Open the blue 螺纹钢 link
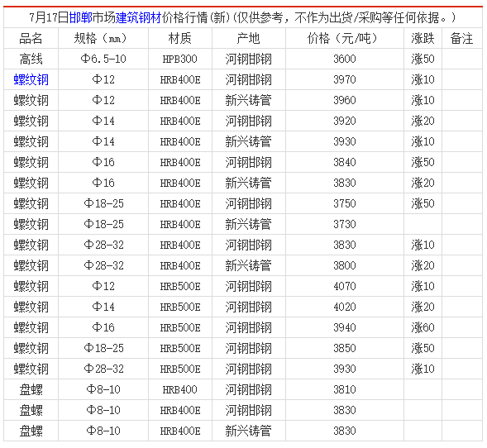Viewport: 487px width, 448px height. point(31,80)
